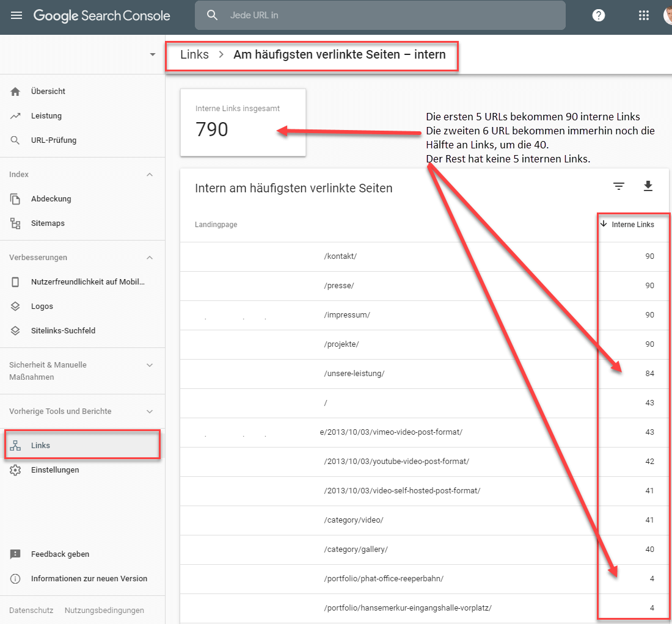The height and width of the screenshot is (624, 672).
Task: Click the Feedback geben icon
Action: (15, 554)
